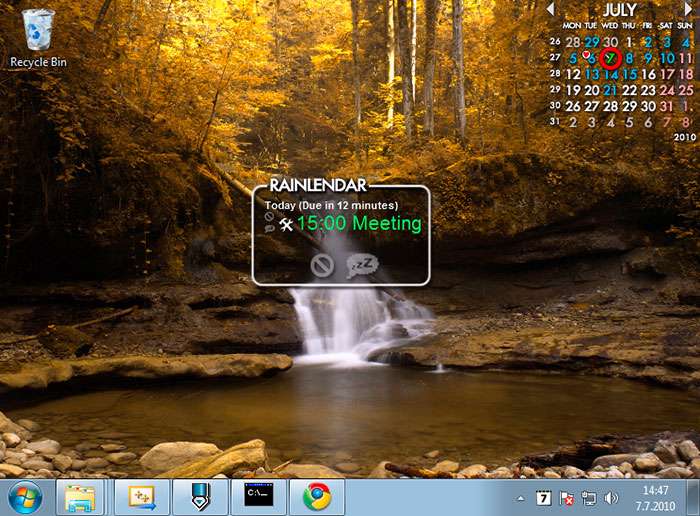Show hidden system tray icons
Image resolution: width=700 pixels, height=516 pixels.
(x=520, y=498)
